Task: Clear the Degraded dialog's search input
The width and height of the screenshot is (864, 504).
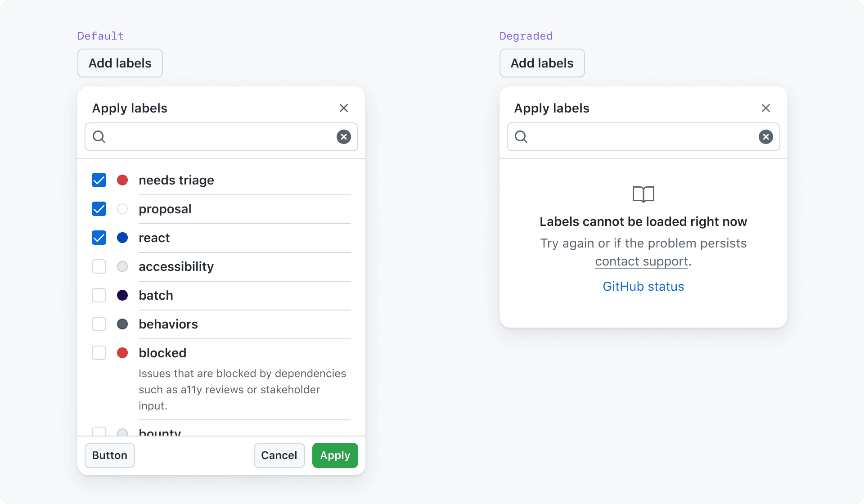Action: click(x=766, y=137)
